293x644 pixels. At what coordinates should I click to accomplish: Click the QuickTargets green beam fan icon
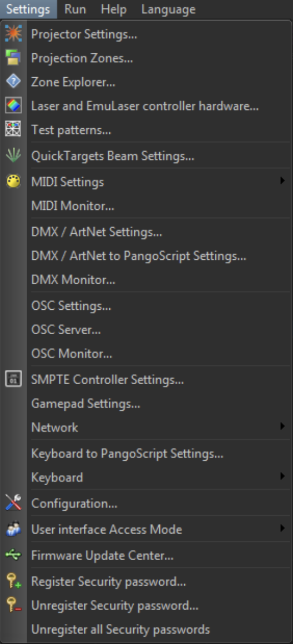(13, 155)
